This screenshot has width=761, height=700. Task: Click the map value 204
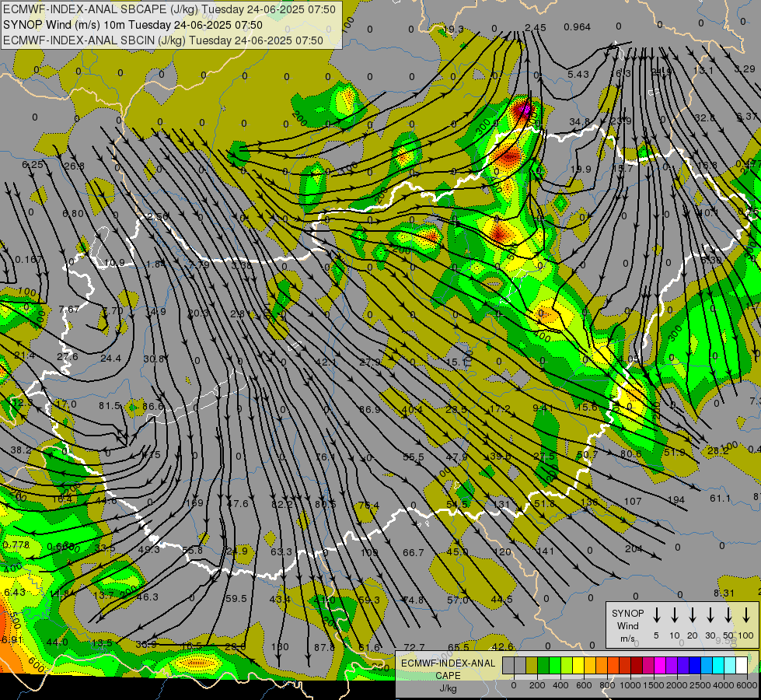[634, 548]
